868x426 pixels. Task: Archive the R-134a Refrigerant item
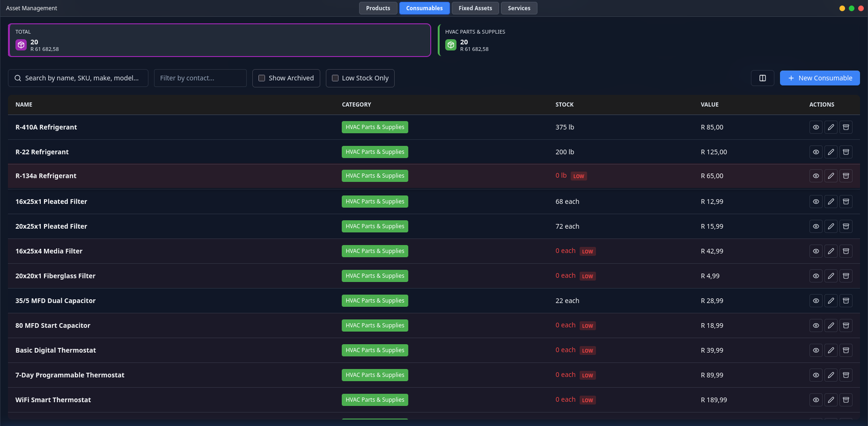(846, 176)
